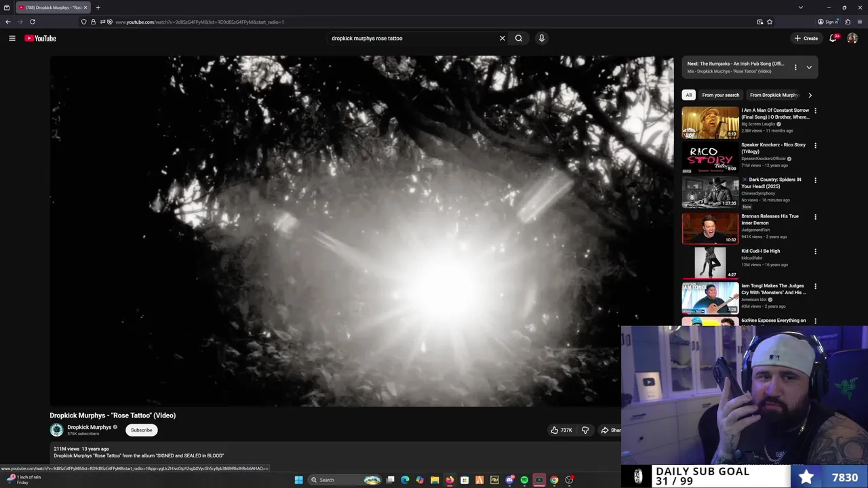Start voice search with the microphone
The width and height of the screenshot is (868, 488).
(541, 38)
